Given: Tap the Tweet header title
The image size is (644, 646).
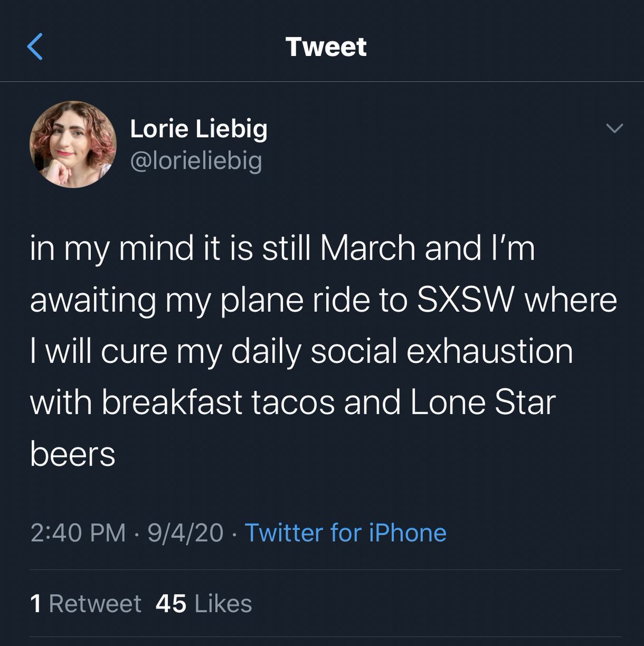Looking at the screenshot, I should [x=326, y=47].
